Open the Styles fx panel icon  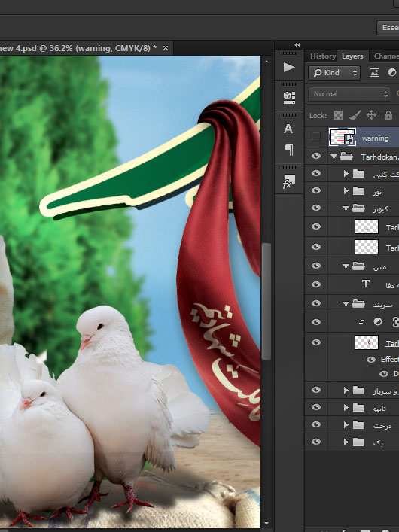[x=289, y=181]
